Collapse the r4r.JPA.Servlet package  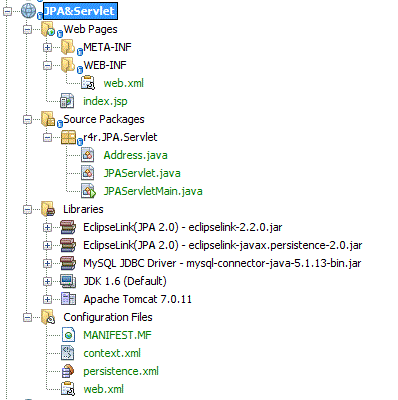[47, 137]
